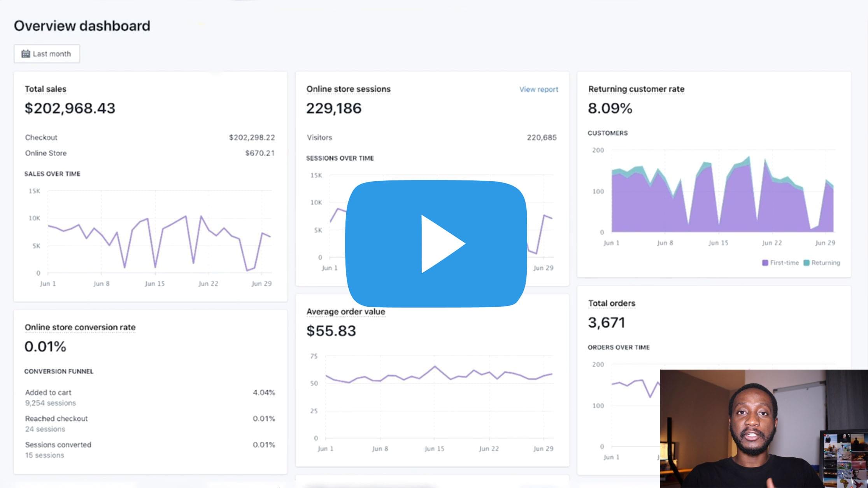Open View report for store sessions
The height and width of the screenshot is (488, 868).
click(x=538, y=89)
